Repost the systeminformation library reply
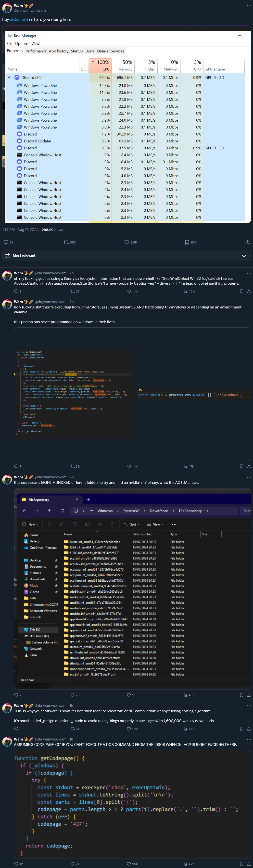Image resolution: width=253 pixels, height=868 pixels. tap(75, 292)
